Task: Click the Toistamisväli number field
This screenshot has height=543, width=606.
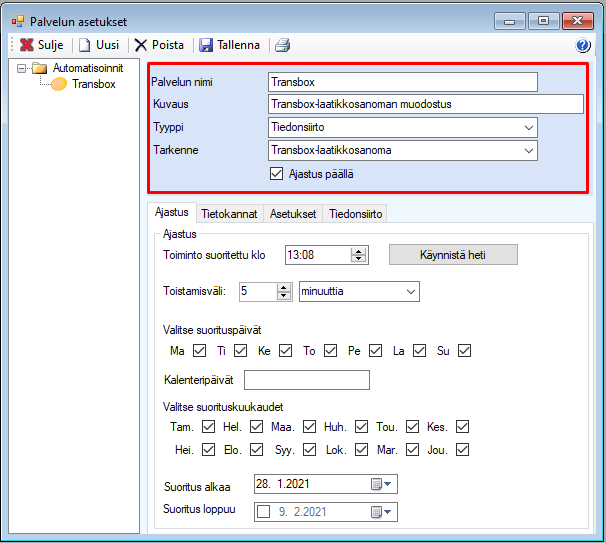Action: [x=258, y=291]
